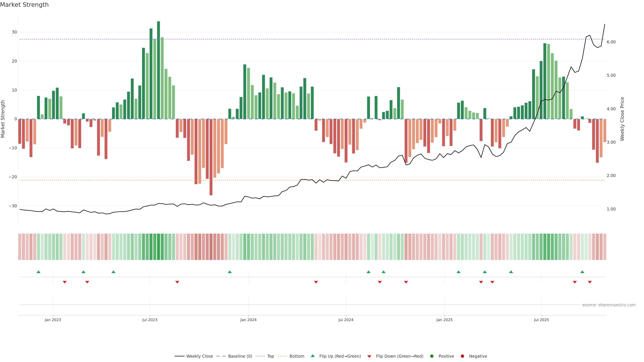Select the leftmost green flip-up triangle marker
This screenshot has width=644, height=362.
(39, 272)
